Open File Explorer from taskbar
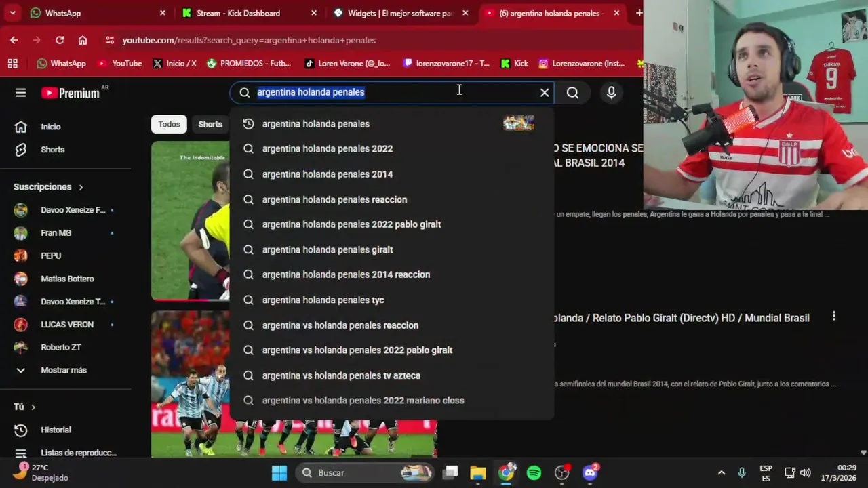Screen dimensions: 868x488 coord(478,472)
